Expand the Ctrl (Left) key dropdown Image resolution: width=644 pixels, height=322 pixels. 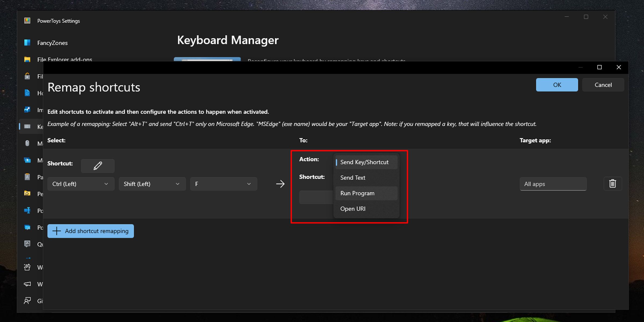(x=81, y=184)
